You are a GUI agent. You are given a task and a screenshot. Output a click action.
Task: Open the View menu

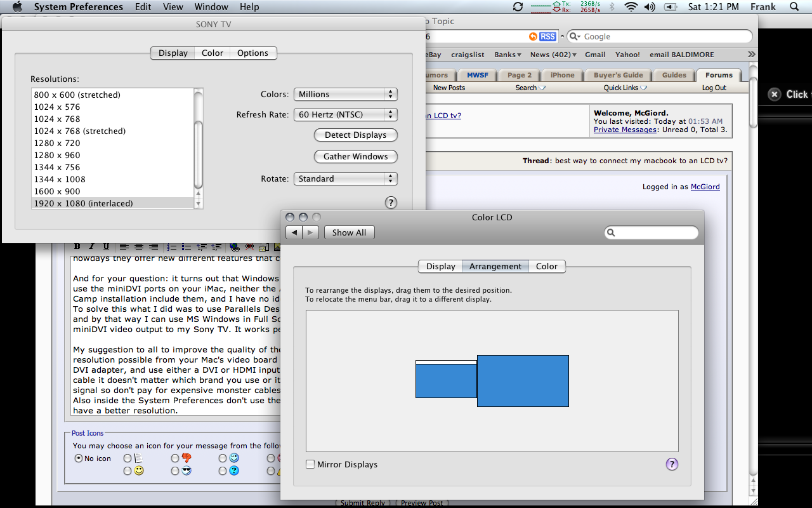pos(173,7)
